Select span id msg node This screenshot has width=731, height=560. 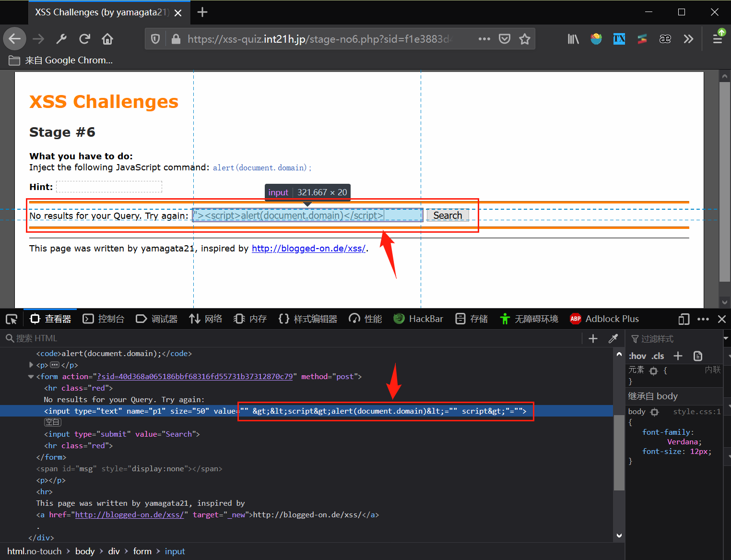click(129, 469)
